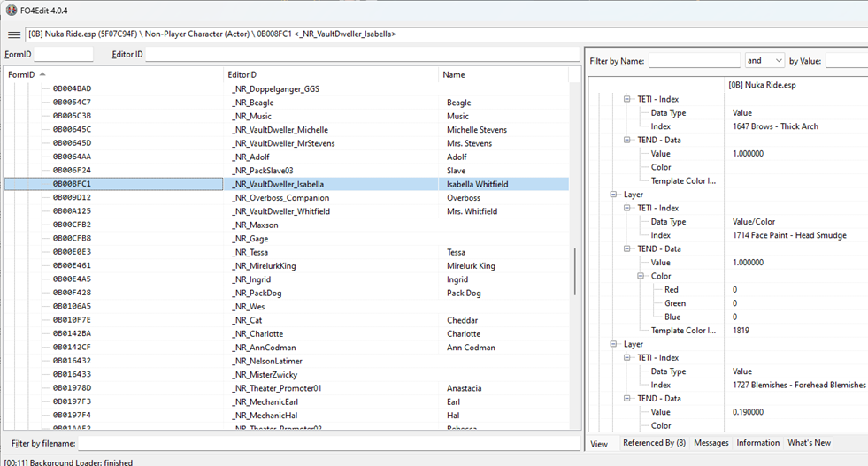Viewport: 868px width, 466px height.
Task: Select the _NR_Beagle record row
Action: [286, 103]
